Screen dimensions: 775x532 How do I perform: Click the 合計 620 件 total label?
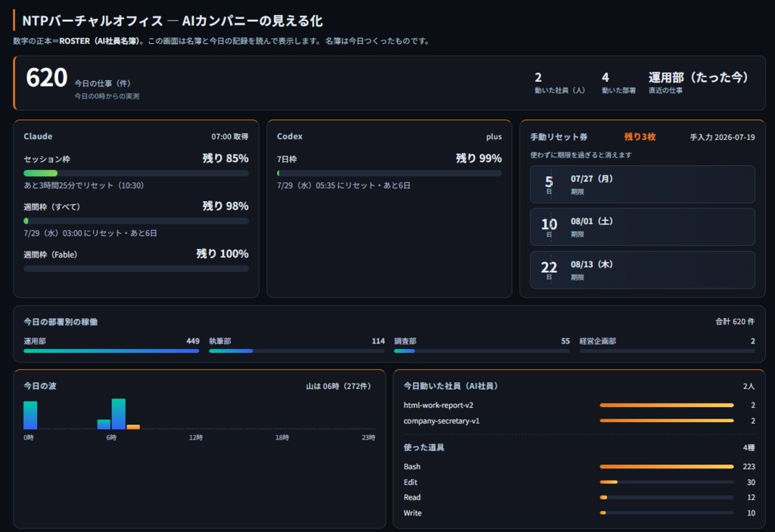pyautogui.click(x=735, y=322)
